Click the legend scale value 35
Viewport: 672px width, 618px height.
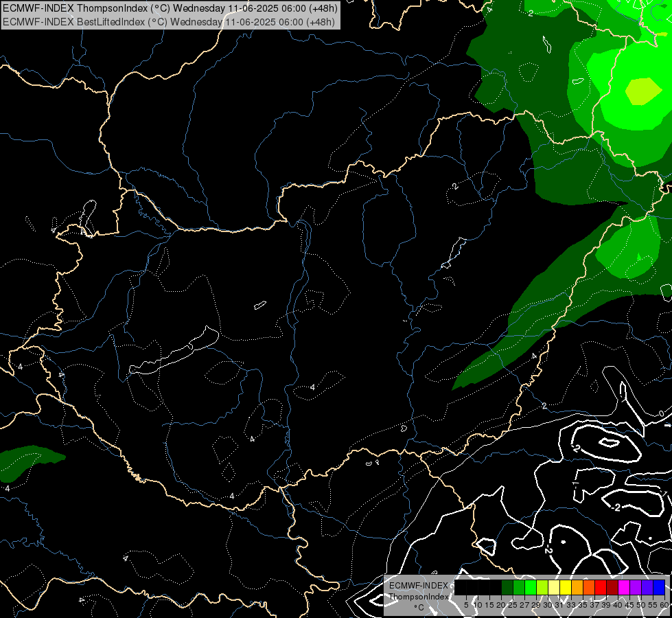(x=583, y=605)
